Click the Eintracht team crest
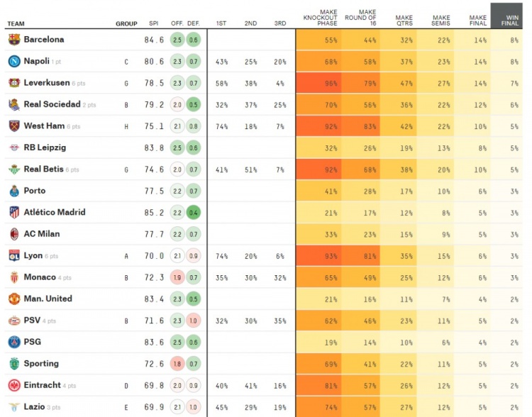The image size is (532, 417). (x=14, y=385)
